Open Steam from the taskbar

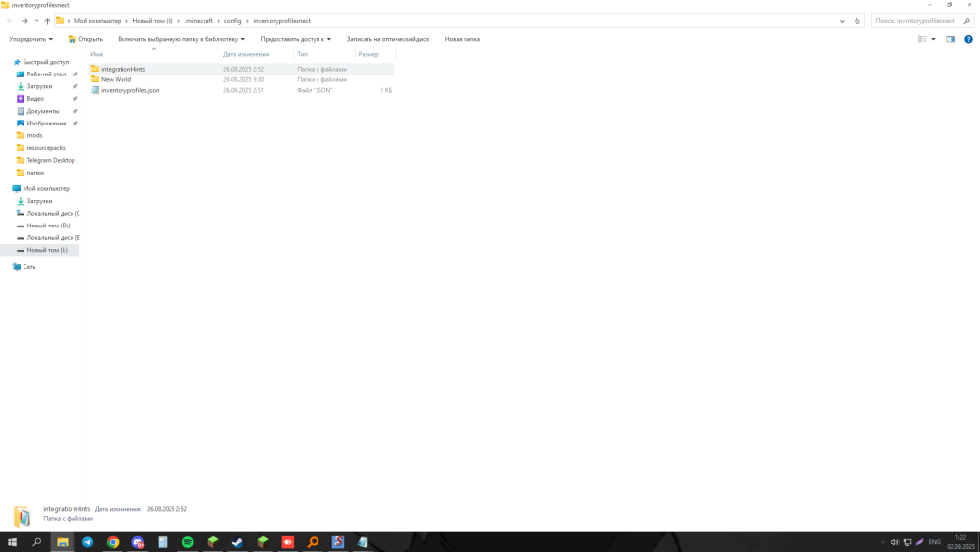[237, 542]
